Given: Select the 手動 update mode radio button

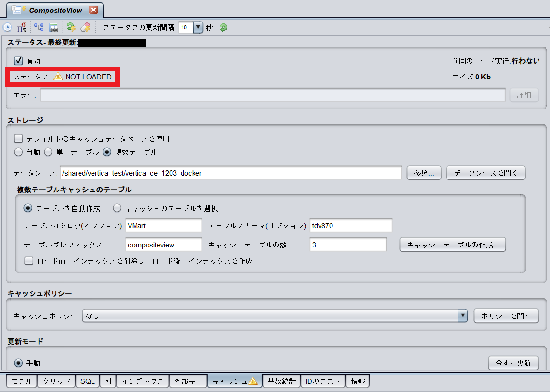Looking at the screenshot, I should click(18, 363).
